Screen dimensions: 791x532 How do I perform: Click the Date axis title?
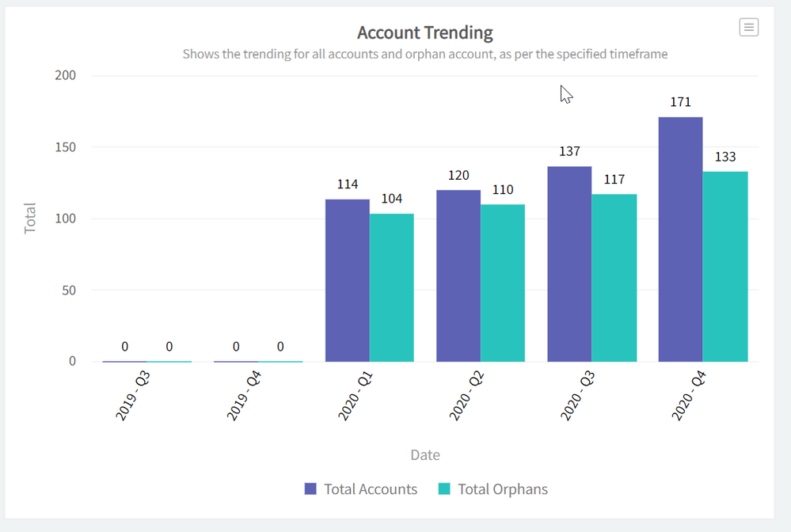[x=424, y=455]
